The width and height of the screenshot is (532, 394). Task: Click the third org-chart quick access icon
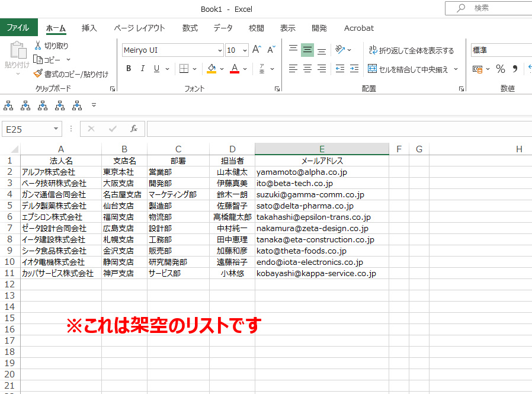43,105
